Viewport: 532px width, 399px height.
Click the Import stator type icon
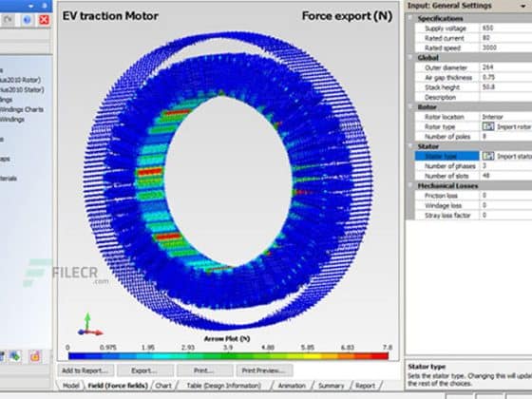pyautogui.click(x=488, y=156)
